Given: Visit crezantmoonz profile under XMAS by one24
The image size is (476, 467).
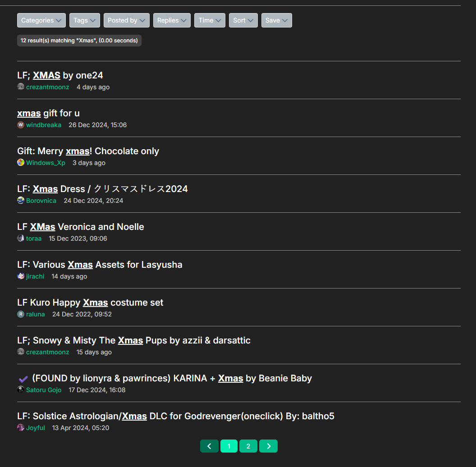Looking at the screenshot, I should 48,87.
